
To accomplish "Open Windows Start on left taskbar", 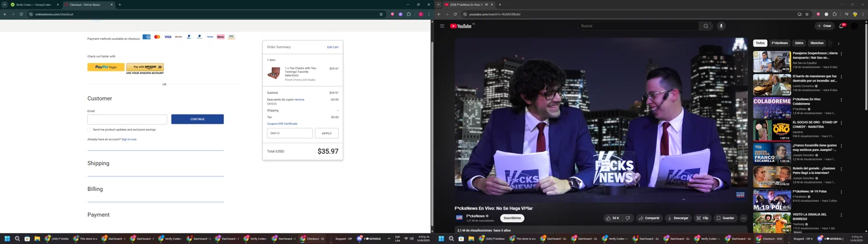I will click(x=8, y=239).
